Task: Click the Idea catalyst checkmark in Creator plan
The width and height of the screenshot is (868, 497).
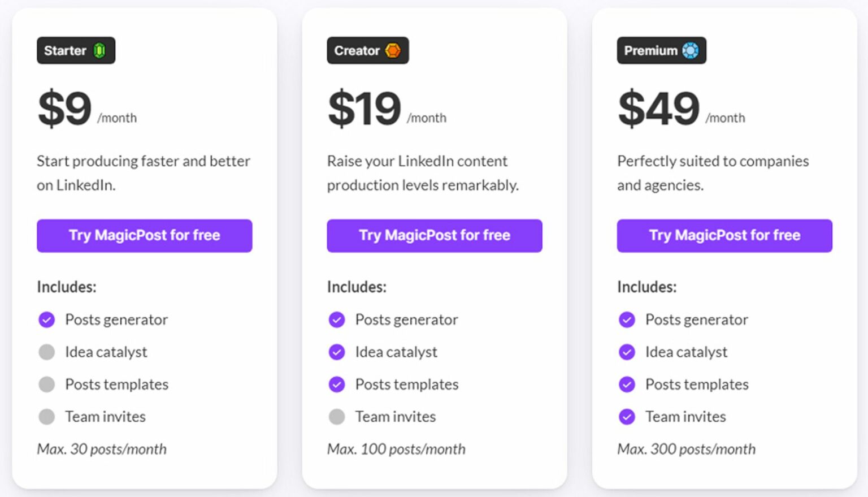Action: [x=336, y=352]
